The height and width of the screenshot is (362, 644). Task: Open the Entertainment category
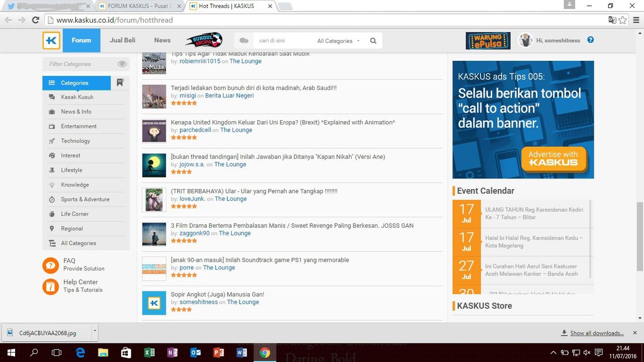79,126
